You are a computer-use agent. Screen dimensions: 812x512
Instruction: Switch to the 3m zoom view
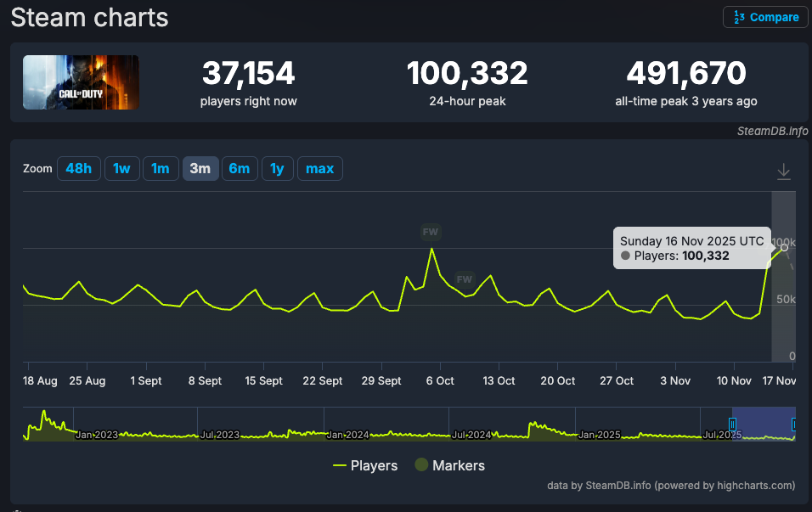[200, 168]
